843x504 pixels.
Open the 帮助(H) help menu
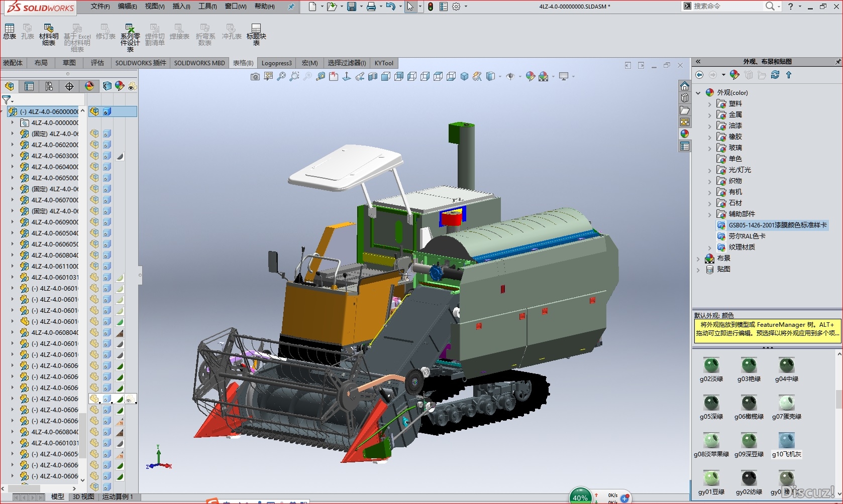point(265,7)
